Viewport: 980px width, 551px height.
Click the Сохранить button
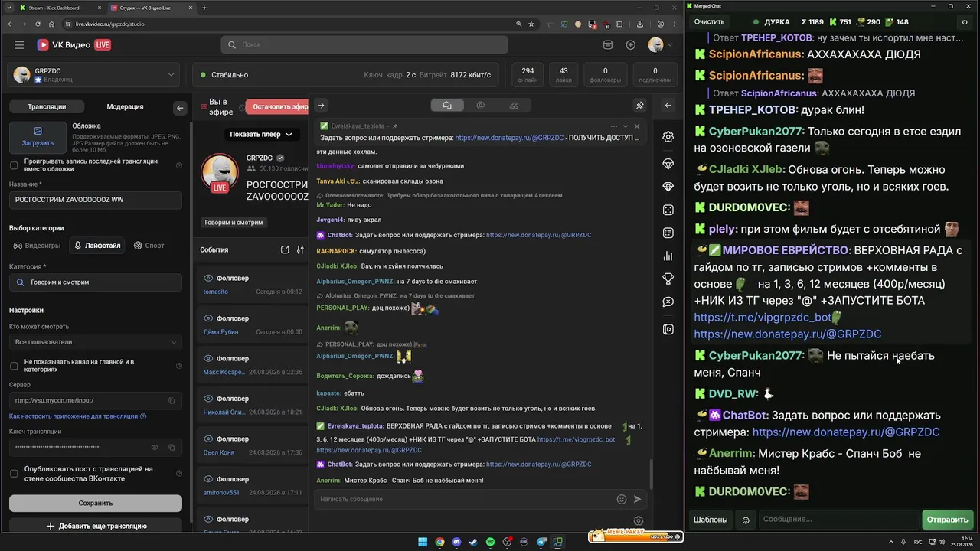(x=96, y=503)
